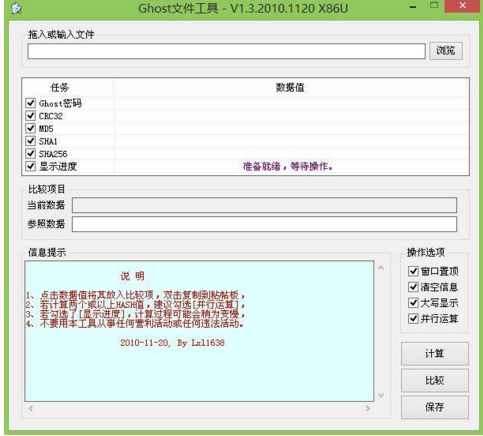Click the status text 准备就绪，等待操作。
The height and width of the screenshot is (436, 483).
pos(288,166)
